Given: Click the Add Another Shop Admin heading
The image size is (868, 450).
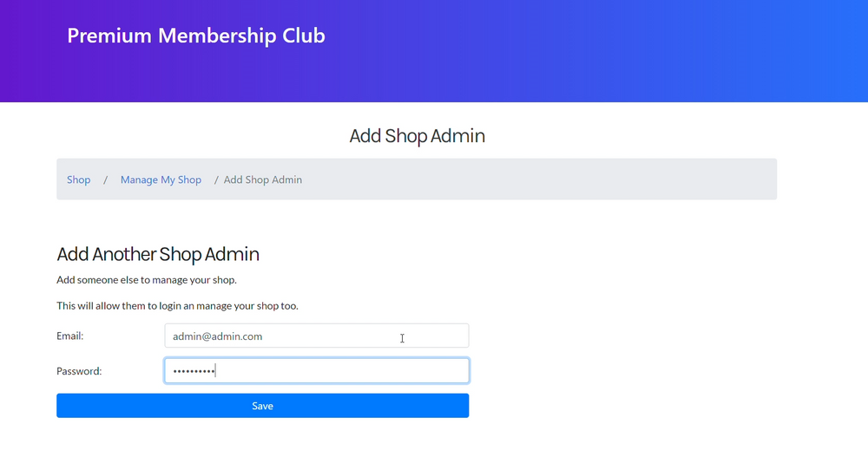Looking at the screenshot, I should tap(158, 254).
